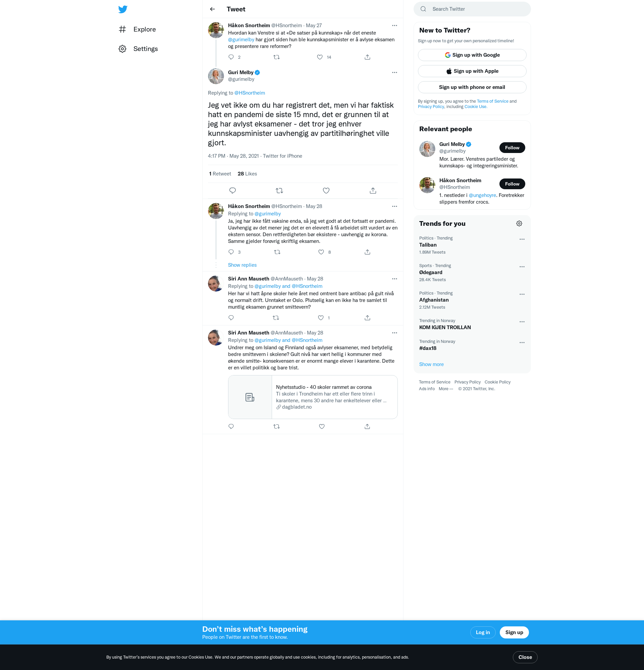Reply to Håkon's May 27 tweet

(x=231, y=57)
